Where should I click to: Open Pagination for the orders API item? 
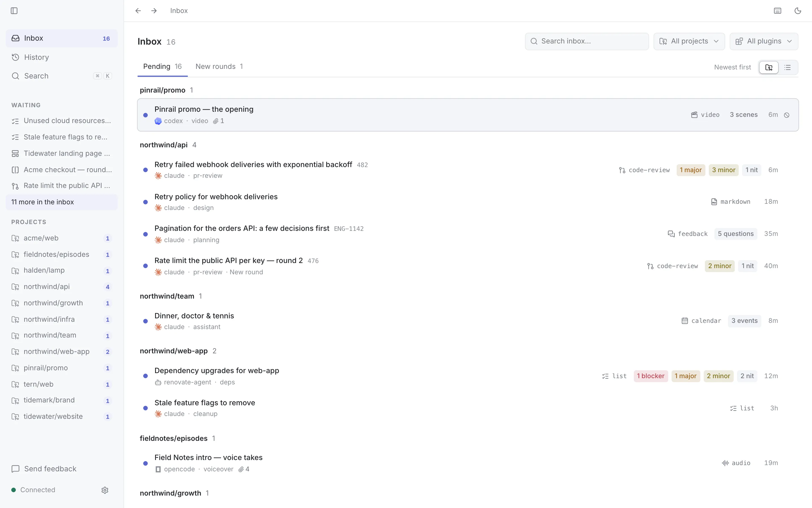point(468,234)
